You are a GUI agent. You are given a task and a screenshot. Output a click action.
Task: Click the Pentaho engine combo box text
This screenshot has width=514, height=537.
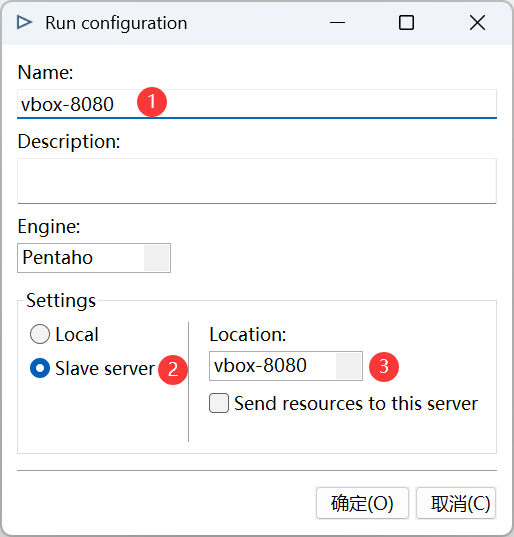tap(58, 257)
